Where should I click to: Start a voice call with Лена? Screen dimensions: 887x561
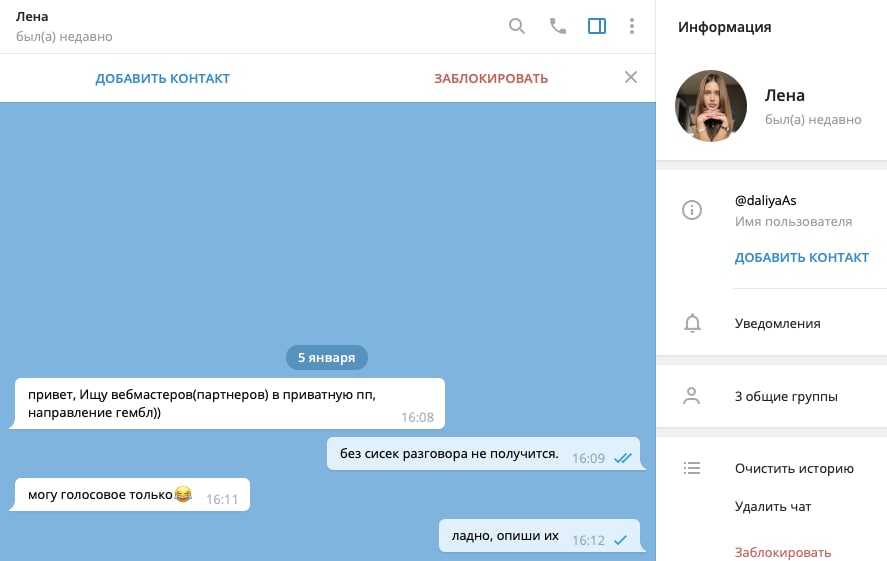pyautogui.click(x=558, y=26)
